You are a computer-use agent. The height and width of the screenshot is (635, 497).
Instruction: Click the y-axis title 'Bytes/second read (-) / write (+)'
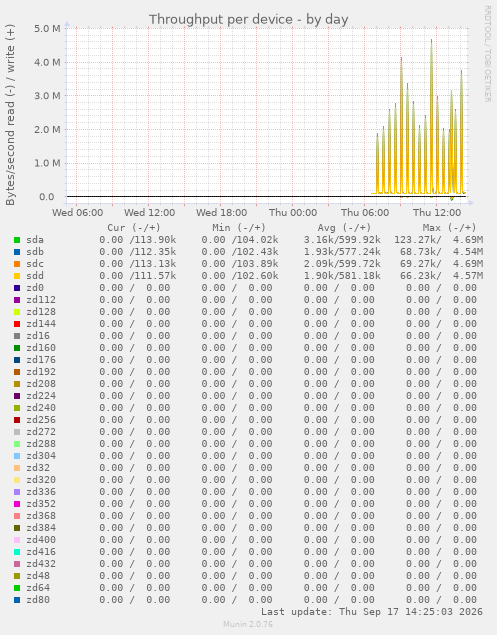pos(10,115)
